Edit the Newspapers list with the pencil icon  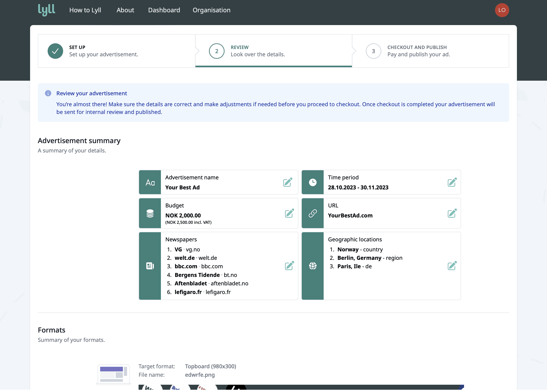coord(289,265)
